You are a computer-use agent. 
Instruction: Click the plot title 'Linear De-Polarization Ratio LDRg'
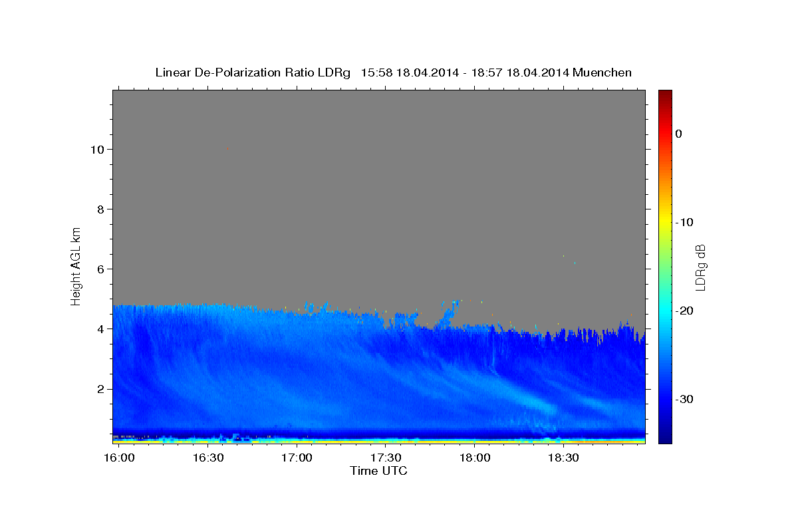(252, 72)
